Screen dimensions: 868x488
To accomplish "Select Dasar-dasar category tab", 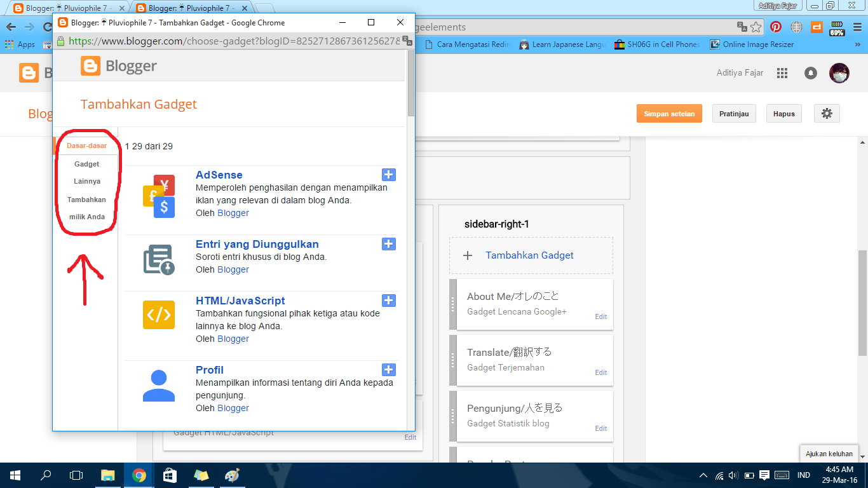I will (x=86, y=146).
